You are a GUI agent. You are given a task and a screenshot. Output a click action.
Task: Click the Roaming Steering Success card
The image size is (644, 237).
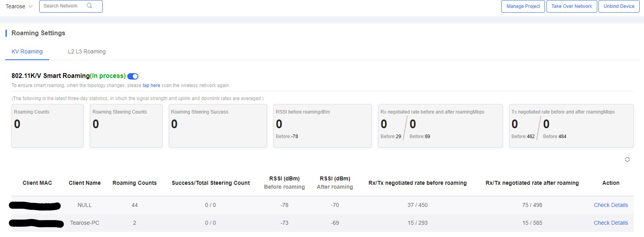(218, 126)
